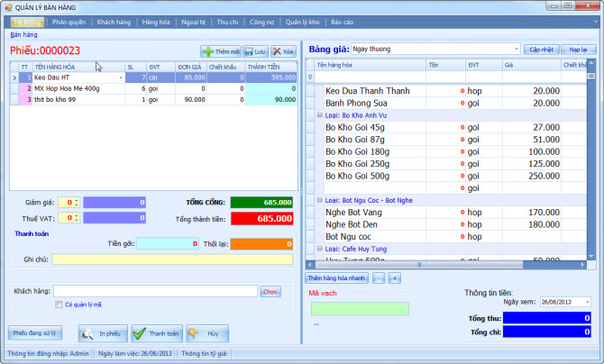Click the small plus expand-all button
604x364 pixels.
pyautogui.click(x=394, y=278)
